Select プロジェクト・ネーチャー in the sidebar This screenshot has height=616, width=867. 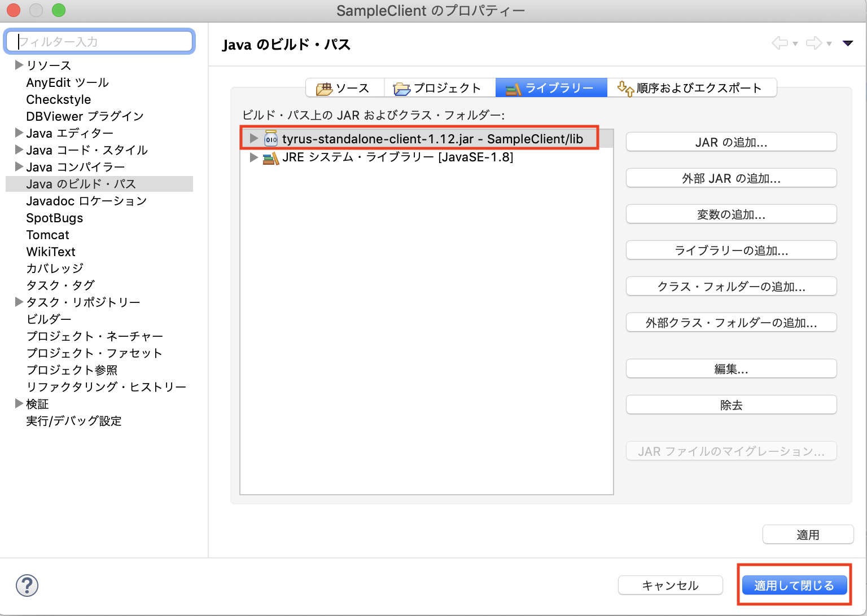pyautogui.click(x=95, y=336)
